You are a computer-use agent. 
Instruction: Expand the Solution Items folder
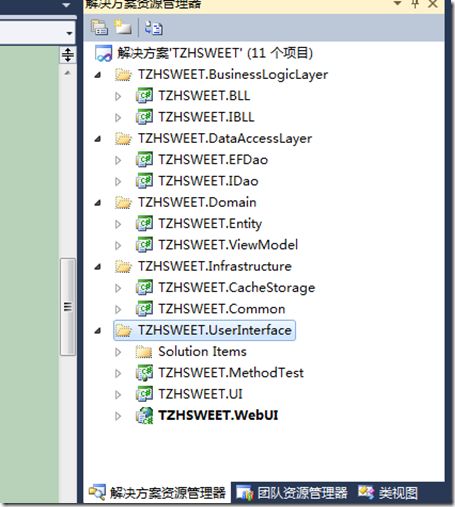click(x=118, y=352)
